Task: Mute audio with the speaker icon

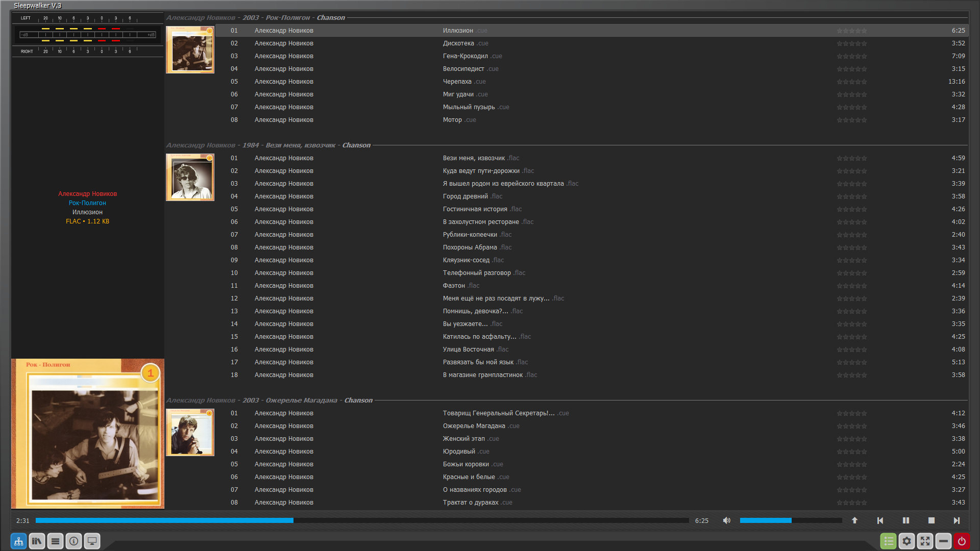Action: tap(726, 520)
